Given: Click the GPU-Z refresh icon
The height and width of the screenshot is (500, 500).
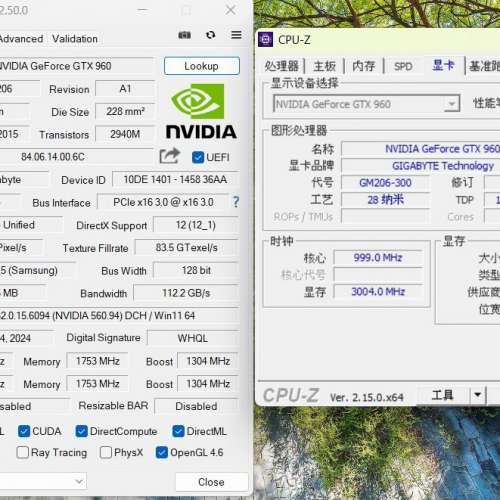Looking at the screenshot, I should click(210, 35).
